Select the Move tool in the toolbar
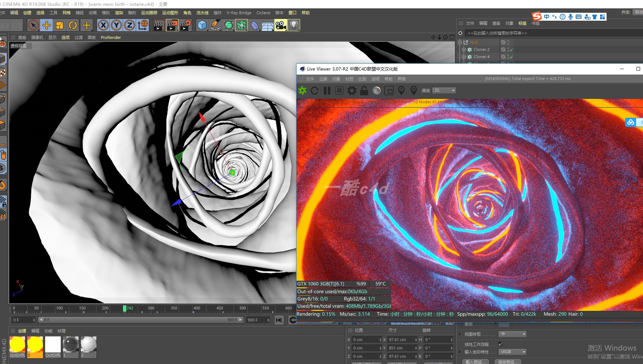The image size is (643, 364). click(x=47, y=25)
